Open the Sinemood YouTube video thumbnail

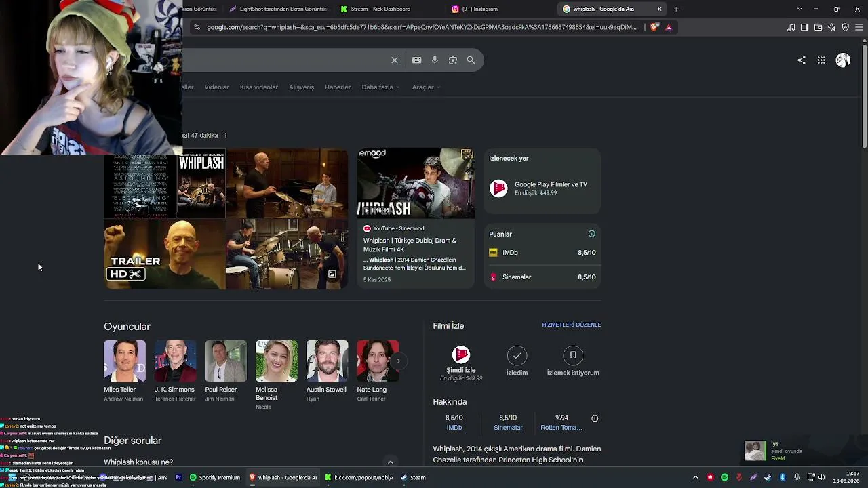coord(416,184)
